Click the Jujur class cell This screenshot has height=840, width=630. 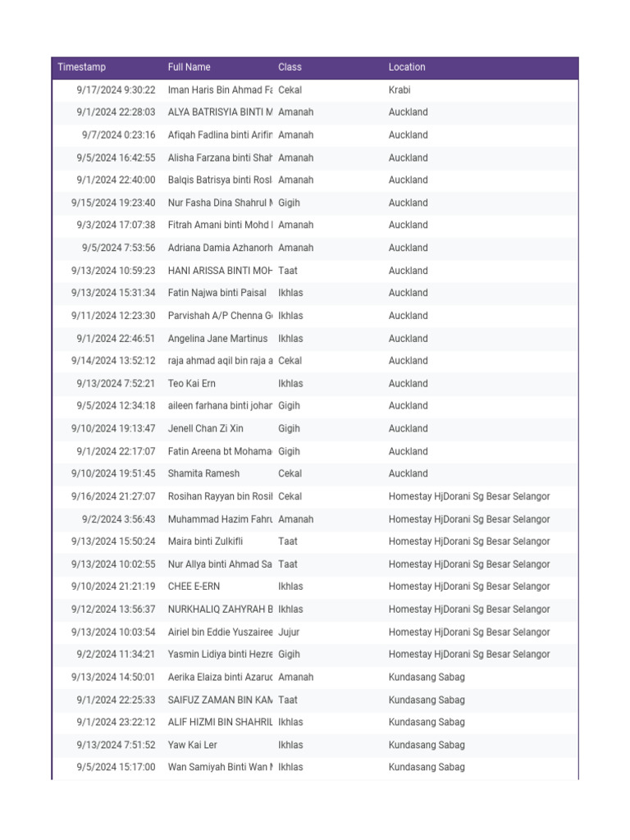coord(289,632)
